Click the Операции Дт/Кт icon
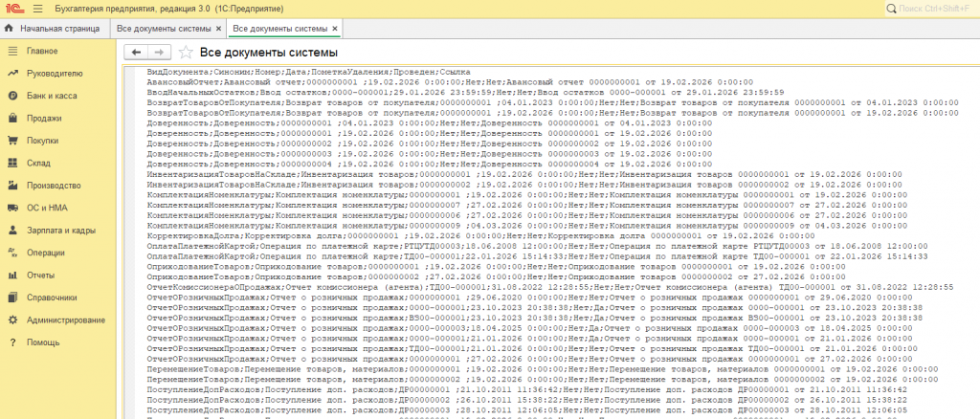Image resolution: width=980 pixels, height=419 pixels. 11,253
